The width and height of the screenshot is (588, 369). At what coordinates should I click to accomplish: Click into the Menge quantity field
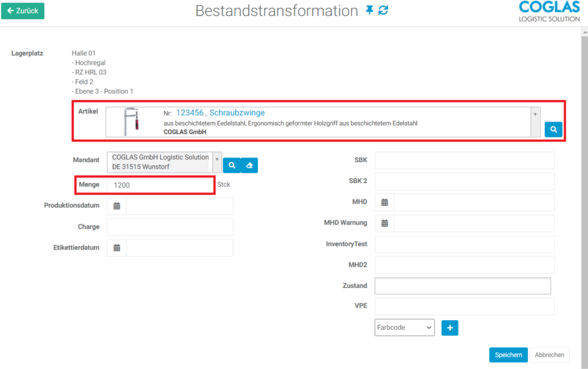pyautogui.click(x=162, y=185)
